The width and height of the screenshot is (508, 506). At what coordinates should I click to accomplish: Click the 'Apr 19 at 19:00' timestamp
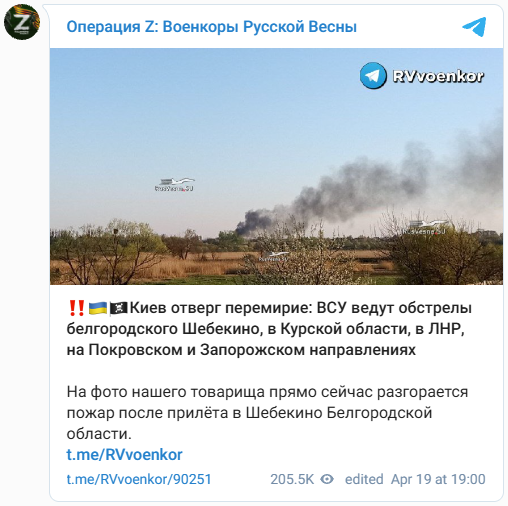coord(438,479)
